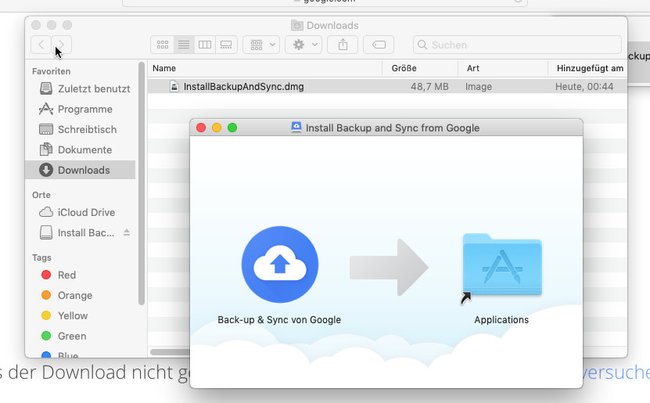Go back in Finder Downloads window

(x=41, y=44)
